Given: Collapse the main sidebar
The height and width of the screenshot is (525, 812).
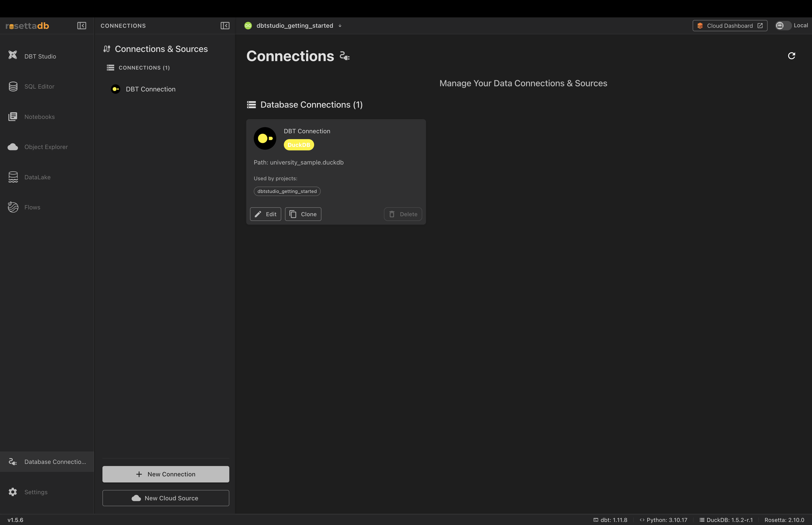Looking at the screenshot, I should [82, 26].
